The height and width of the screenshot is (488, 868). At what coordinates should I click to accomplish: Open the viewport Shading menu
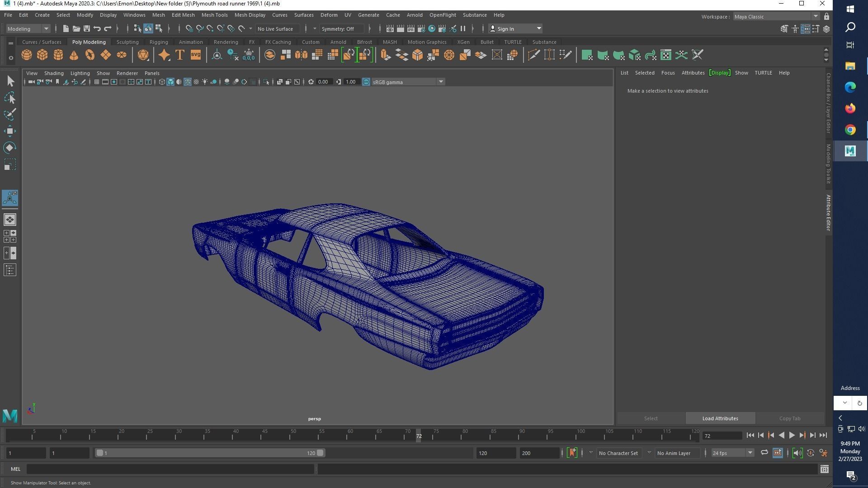pos(54,73)
